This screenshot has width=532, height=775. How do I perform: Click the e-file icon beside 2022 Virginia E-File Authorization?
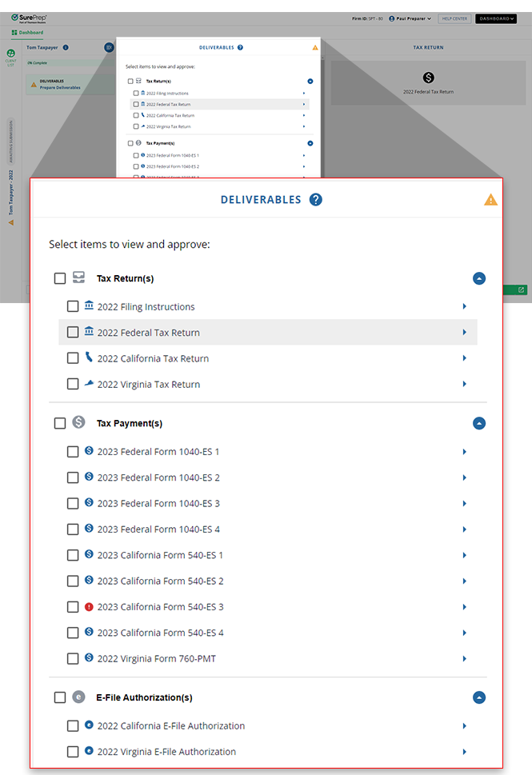tap(89, 752)
